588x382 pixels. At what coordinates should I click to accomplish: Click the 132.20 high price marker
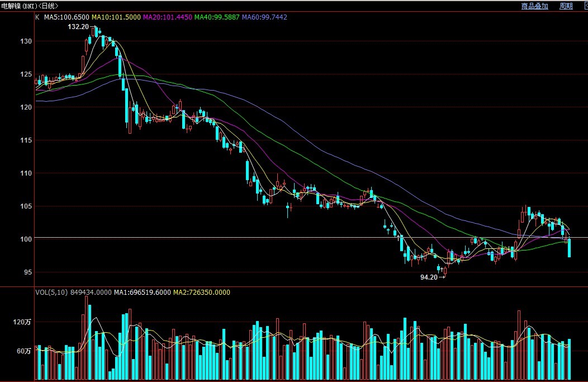pyautogui.click(x=78, y=27)
